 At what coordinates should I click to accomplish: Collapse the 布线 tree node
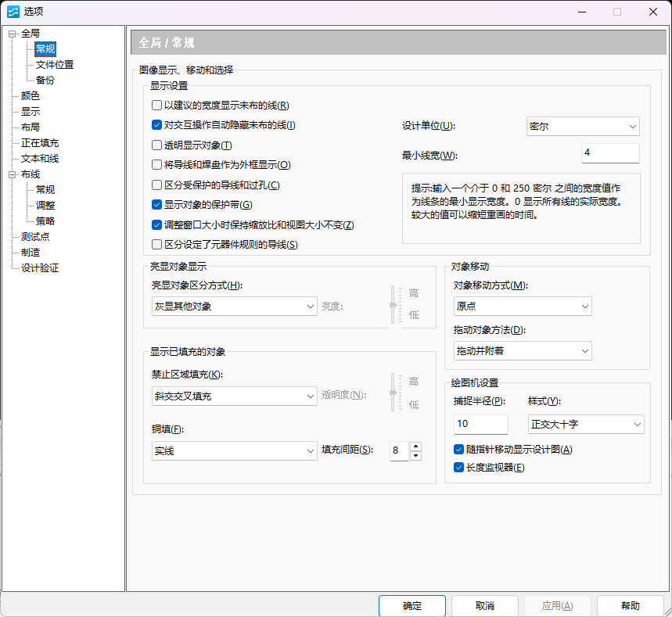[x=13, y=174]
